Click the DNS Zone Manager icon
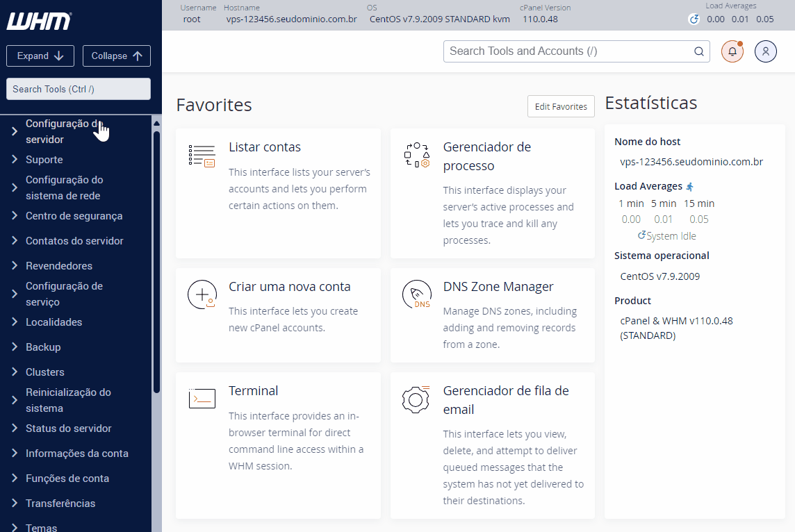795x532 pixels. [x=417, y=294]
